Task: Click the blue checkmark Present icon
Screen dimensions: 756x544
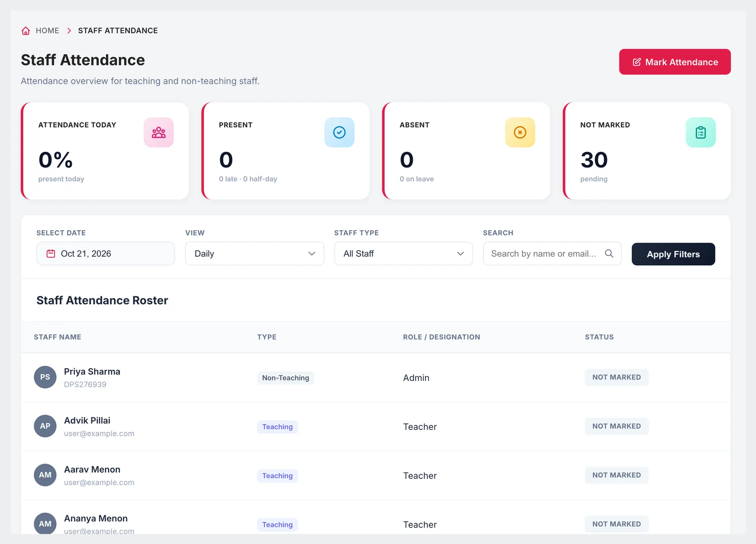Action: click(339, 132)
